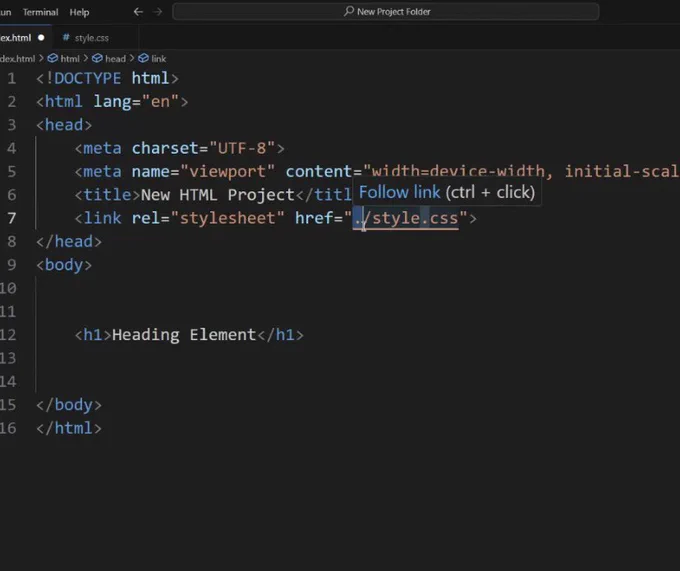Open the Help menu
This screenshot has width=680, height=571.
pos(79,12)
